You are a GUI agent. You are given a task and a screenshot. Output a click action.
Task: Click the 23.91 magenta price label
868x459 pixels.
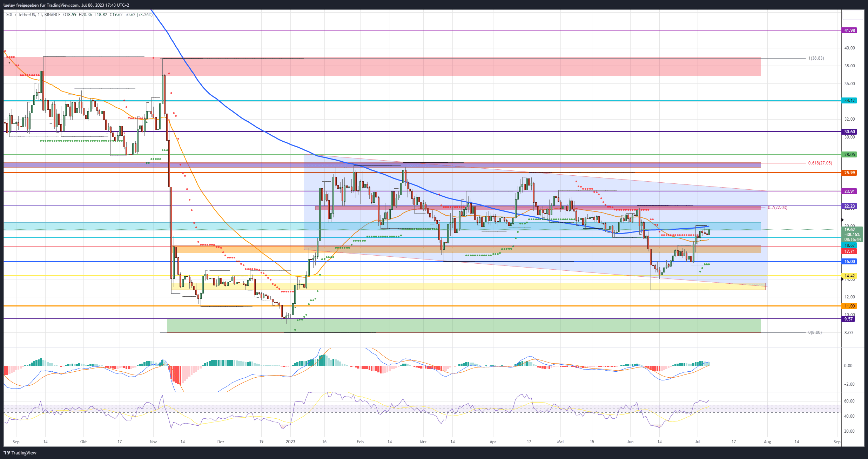tap(849, 191)
